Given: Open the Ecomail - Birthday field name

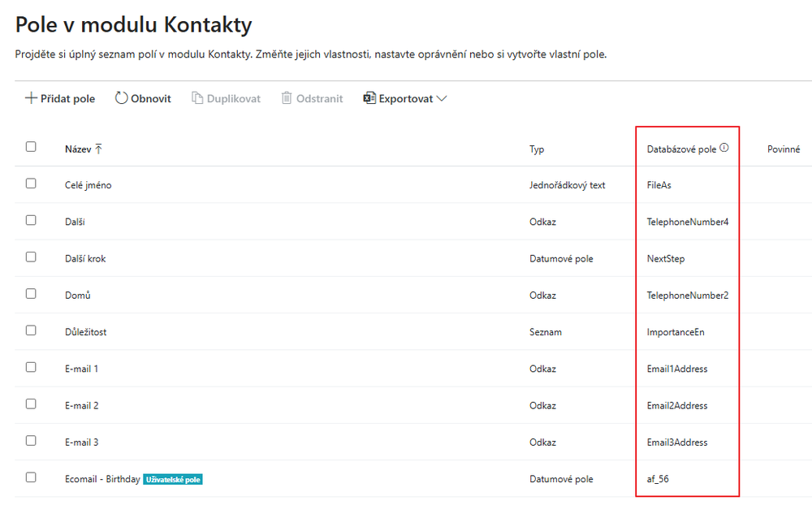Looking at the screenshot, I should click(102, 479).
